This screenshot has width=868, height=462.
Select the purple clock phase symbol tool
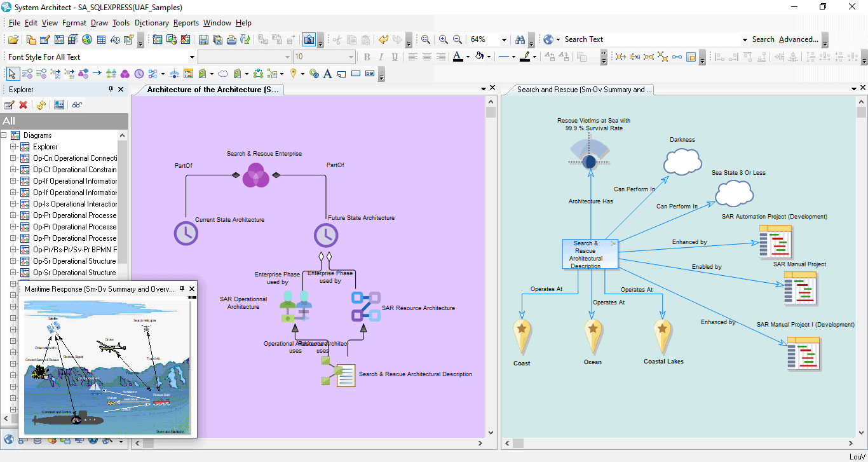[x=139, y=74]
